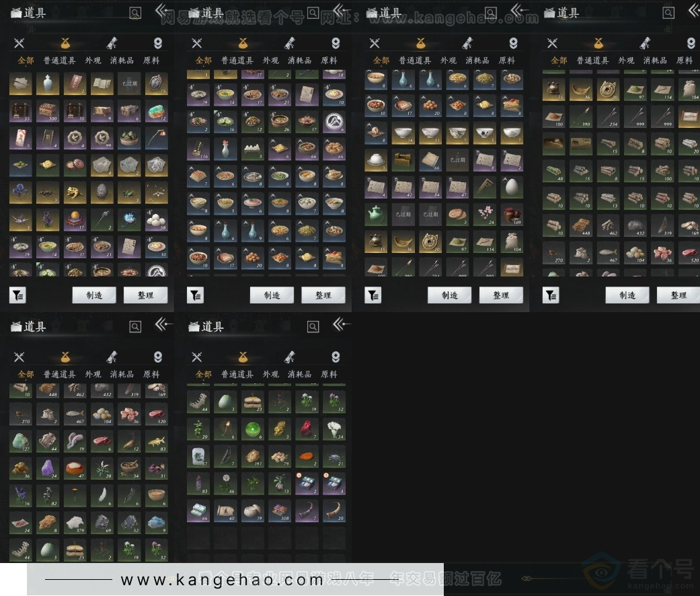Select the log pile with count 100
This screenshot has height=596, width=700.
click(663, 172)
